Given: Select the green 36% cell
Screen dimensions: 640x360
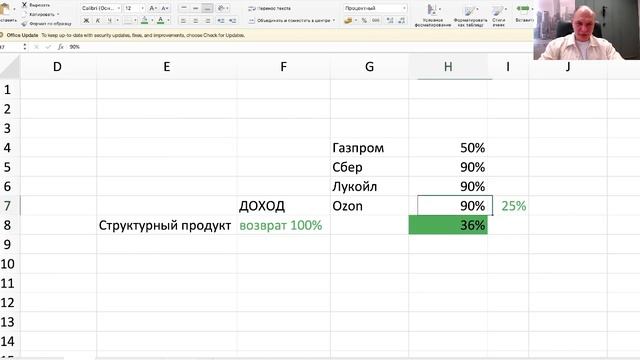Looking at the screenshot, I should pyautogui.click(x=448, y=225).
